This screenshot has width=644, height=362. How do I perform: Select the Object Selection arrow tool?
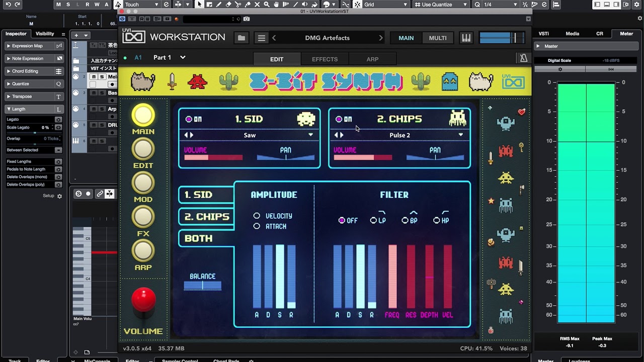coord(199,5)
